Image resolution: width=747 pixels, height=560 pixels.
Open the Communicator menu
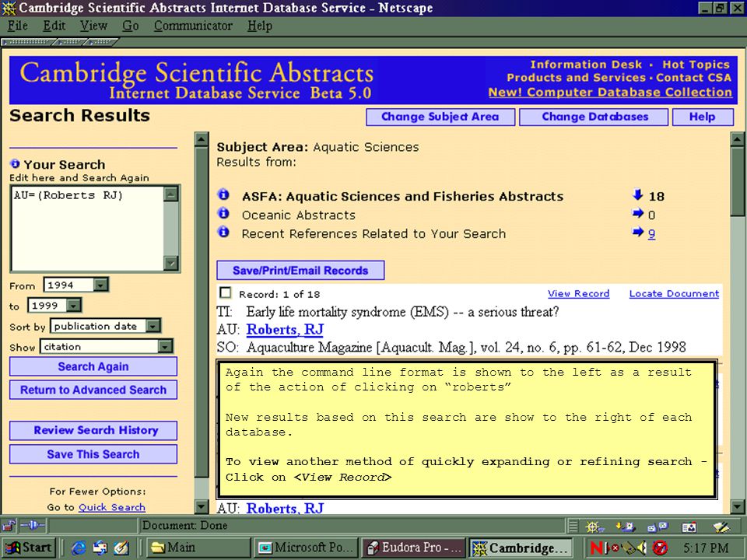pos(193,26)
